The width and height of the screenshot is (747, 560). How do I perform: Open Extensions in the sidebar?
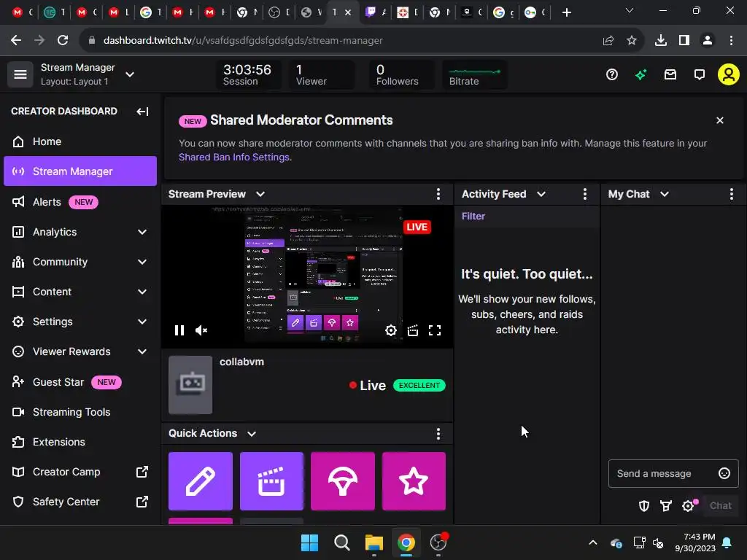80,442
